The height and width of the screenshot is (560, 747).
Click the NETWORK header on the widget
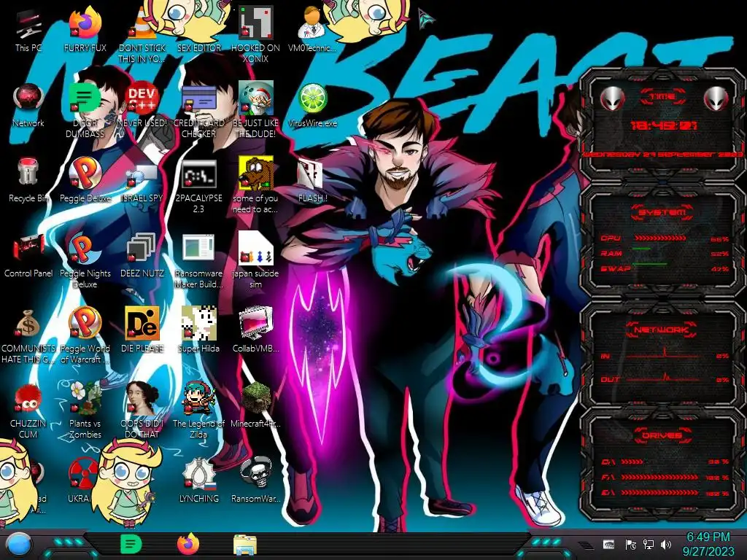click(x=662, y=330)
